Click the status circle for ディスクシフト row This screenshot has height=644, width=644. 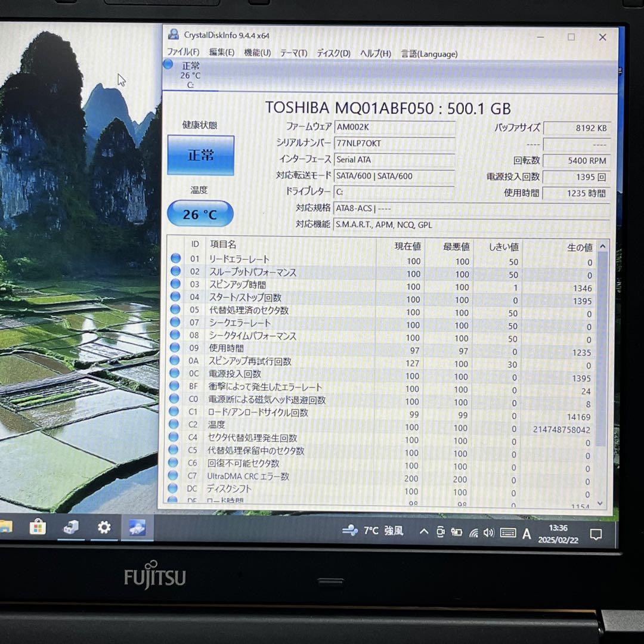[x=173, y=488]
